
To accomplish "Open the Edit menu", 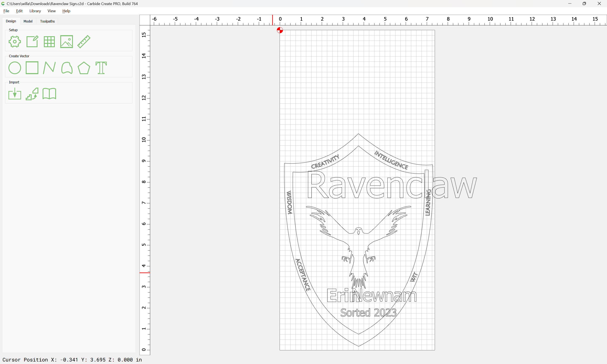I will 19,11.
